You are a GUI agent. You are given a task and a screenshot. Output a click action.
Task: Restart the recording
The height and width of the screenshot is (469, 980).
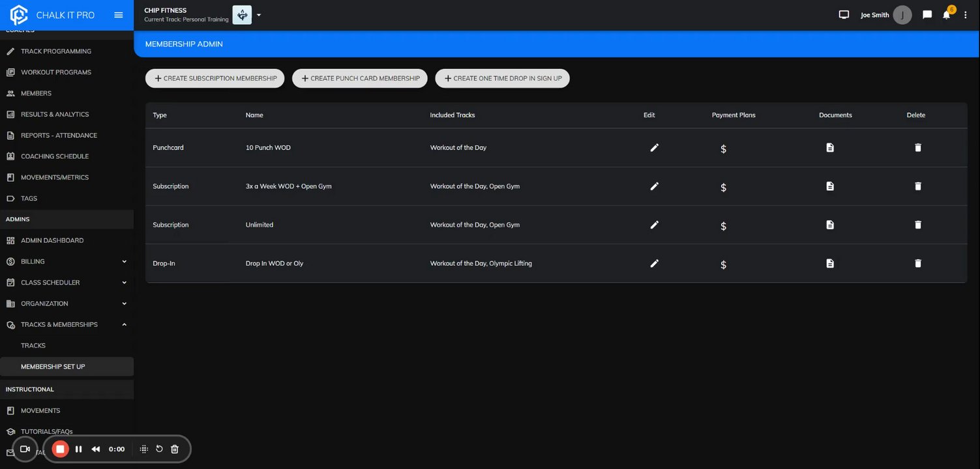pyautogui.click(x=159, y=449)
